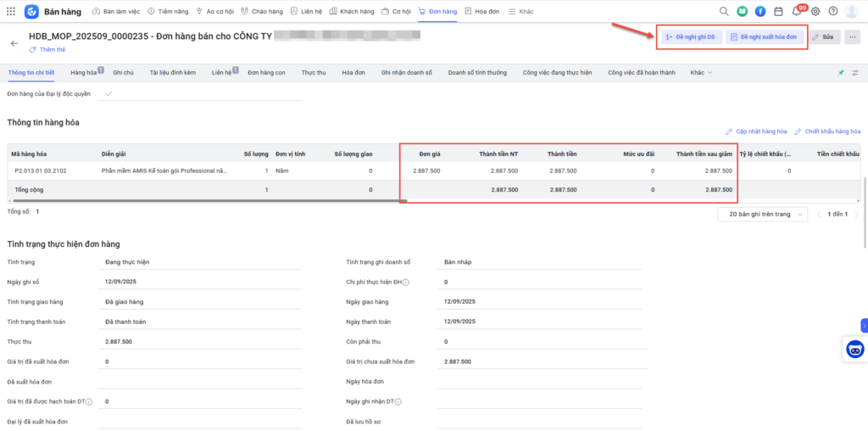
Task: Expand the Khác dropdown in tab bar
Action: (x=701, y=73)
